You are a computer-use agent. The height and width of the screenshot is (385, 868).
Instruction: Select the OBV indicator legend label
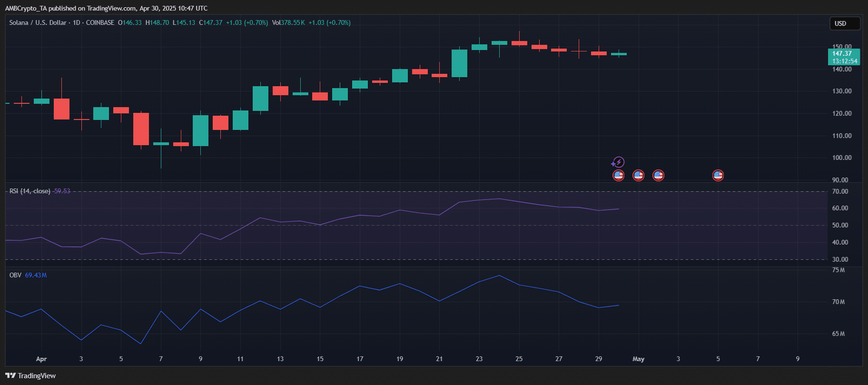point(15,275)
